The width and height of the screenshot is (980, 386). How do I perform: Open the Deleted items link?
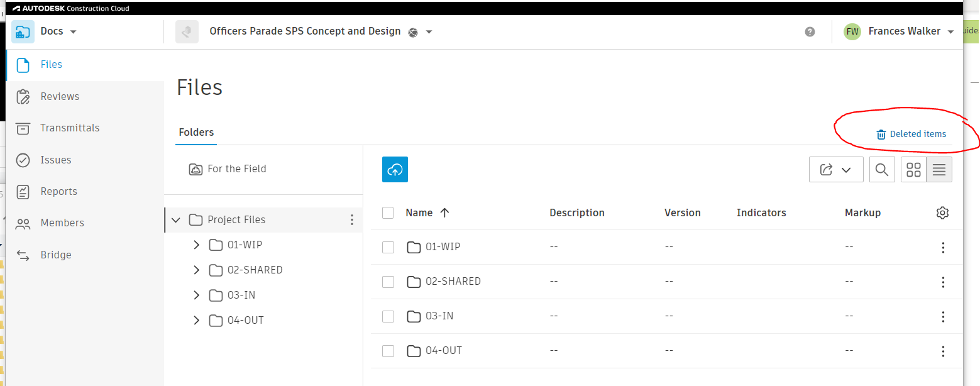click(x=911, y=134)
